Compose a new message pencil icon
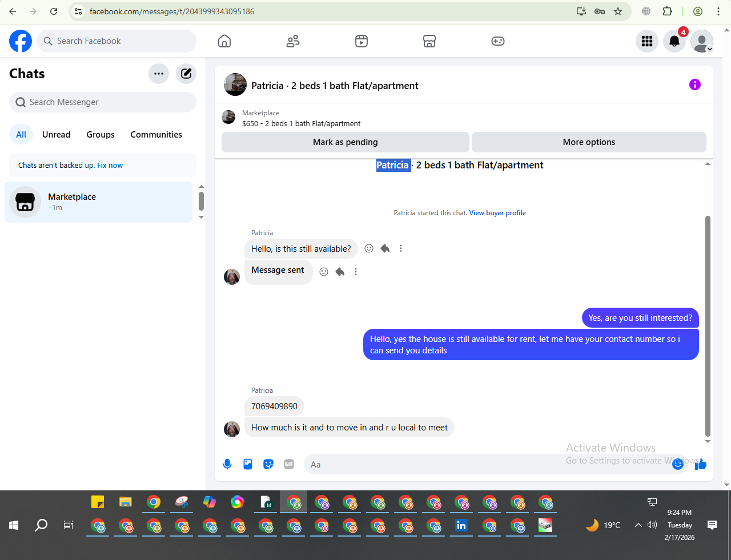This screenshot has height=560, width=731. [186, 74]
